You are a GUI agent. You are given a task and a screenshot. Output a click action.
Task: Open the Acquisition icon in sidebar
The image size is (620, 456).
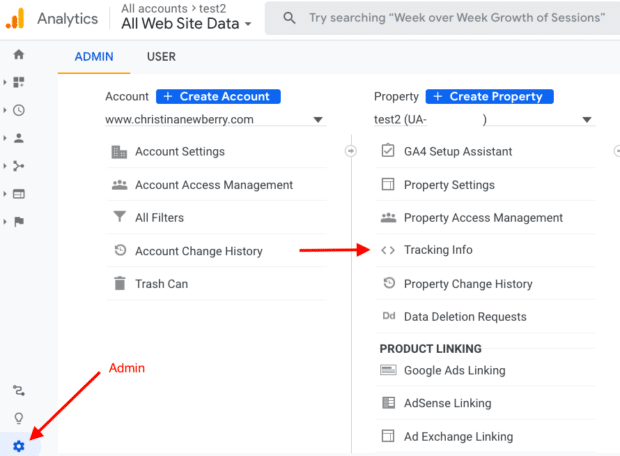point(18,166)
